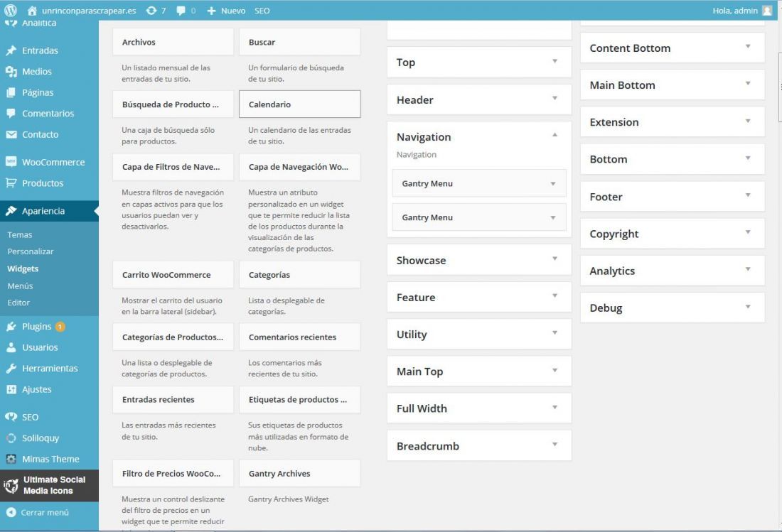Click the Plugins plug icon in sidebar

[x=11, y=326]
